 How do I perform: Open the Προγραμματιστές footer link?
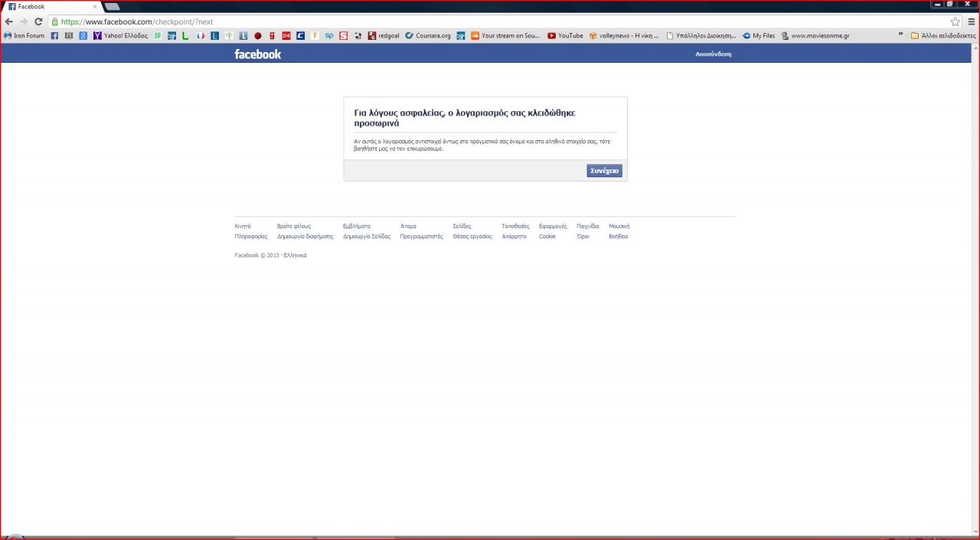[x=421, y=237]
